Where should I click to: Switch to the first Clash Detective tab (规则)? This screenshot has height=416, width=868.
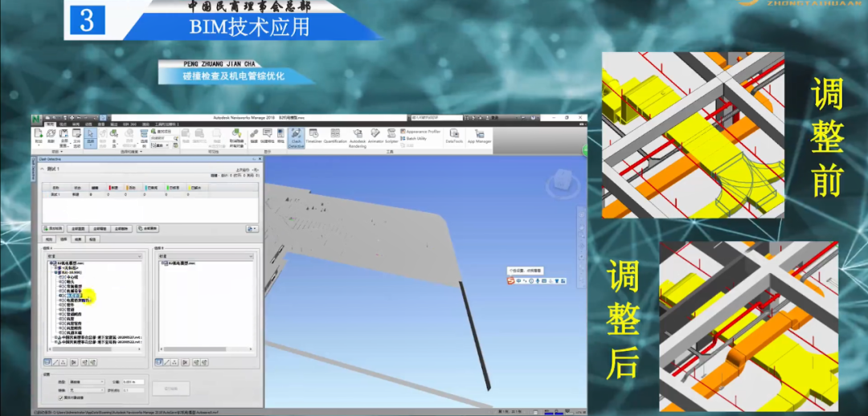(49, 239)
